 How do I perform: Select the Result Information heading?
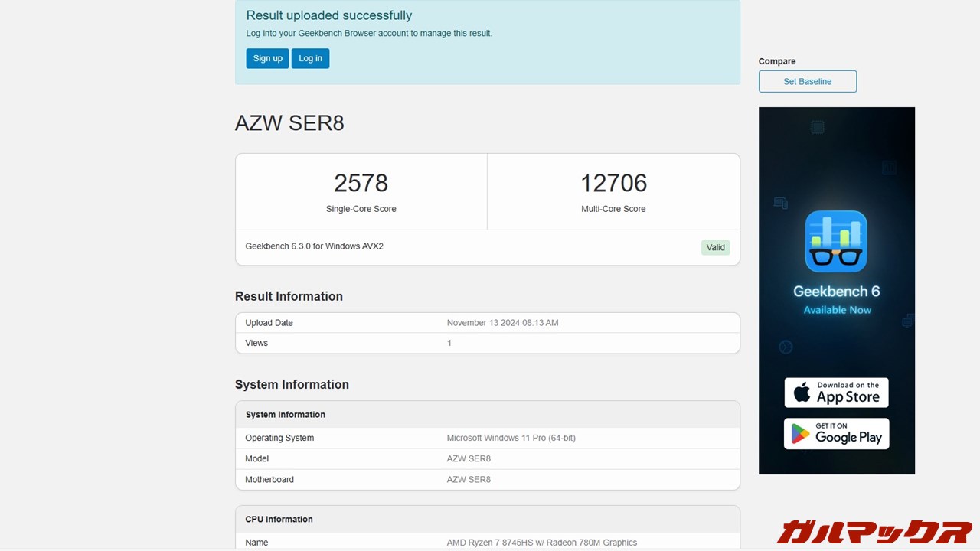point(289,296)
